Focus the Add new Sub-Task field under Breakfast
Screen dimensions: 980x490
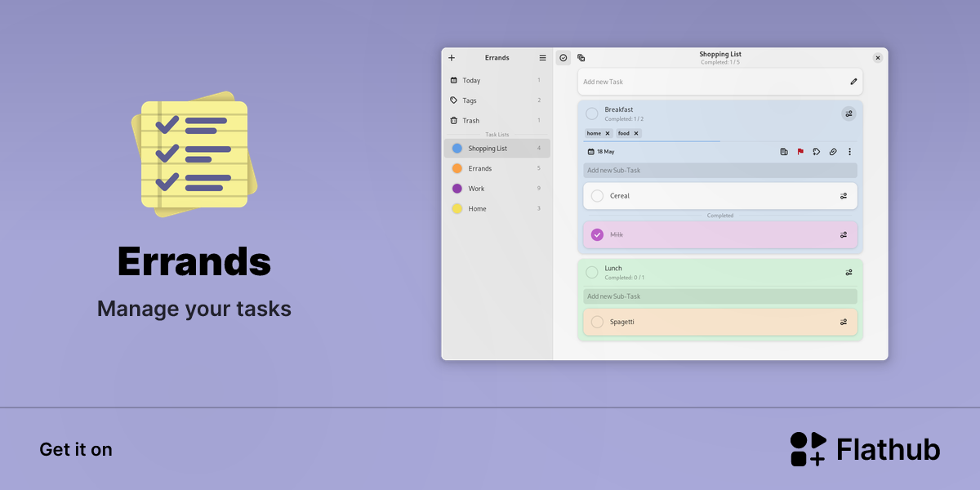pyautogui.click(x=720, y=170)
